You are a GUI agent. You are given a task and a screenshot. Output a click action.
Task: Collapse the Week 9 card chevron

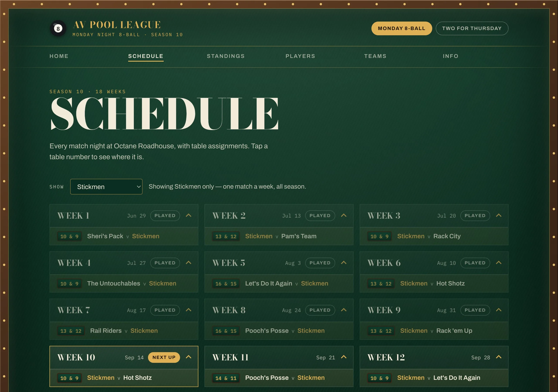(499, 310)
